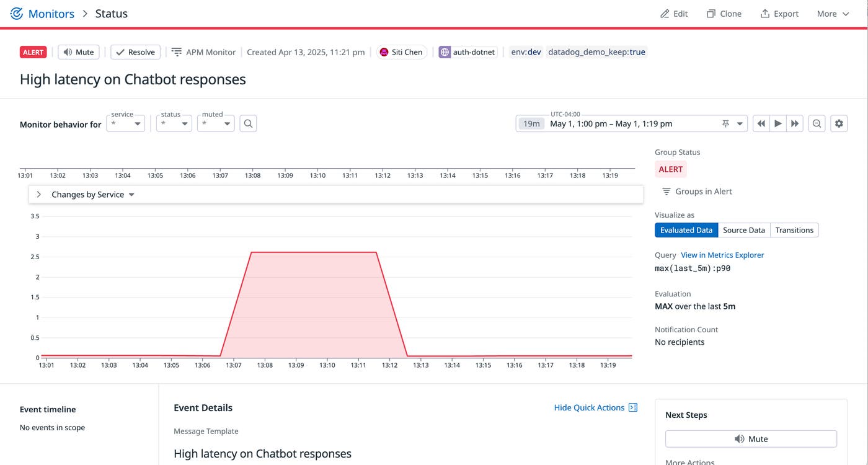868x465 pixels.
Task: Switch visualization to Source Data
Action: (743, 230)
